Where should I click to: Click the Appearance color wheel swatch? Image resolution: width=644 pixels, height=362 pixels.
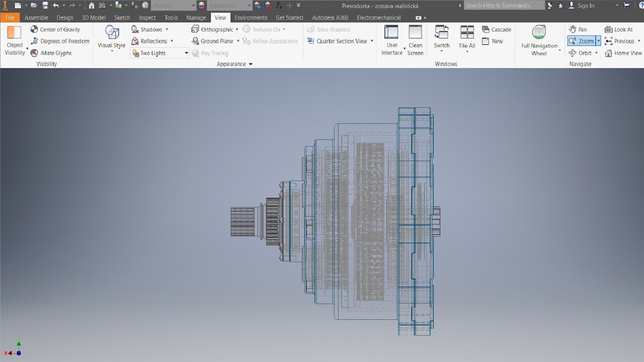(x=201, y=5)
